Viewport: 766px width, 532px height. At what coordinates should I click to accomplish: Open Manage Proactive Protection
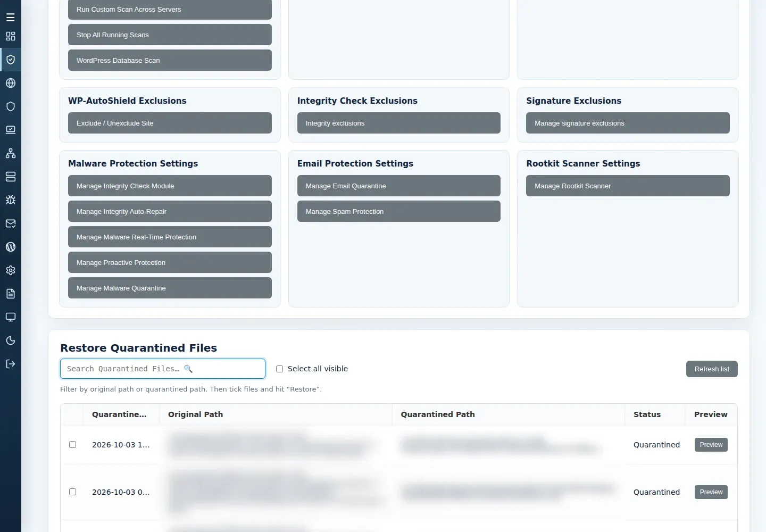170,262
